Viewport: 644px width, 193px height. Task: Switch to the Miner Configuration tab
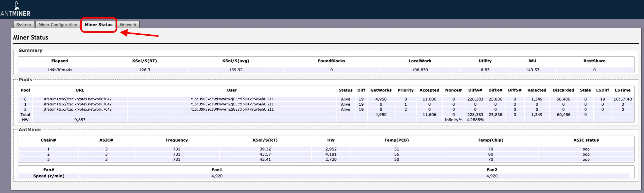tap(58, 25)
